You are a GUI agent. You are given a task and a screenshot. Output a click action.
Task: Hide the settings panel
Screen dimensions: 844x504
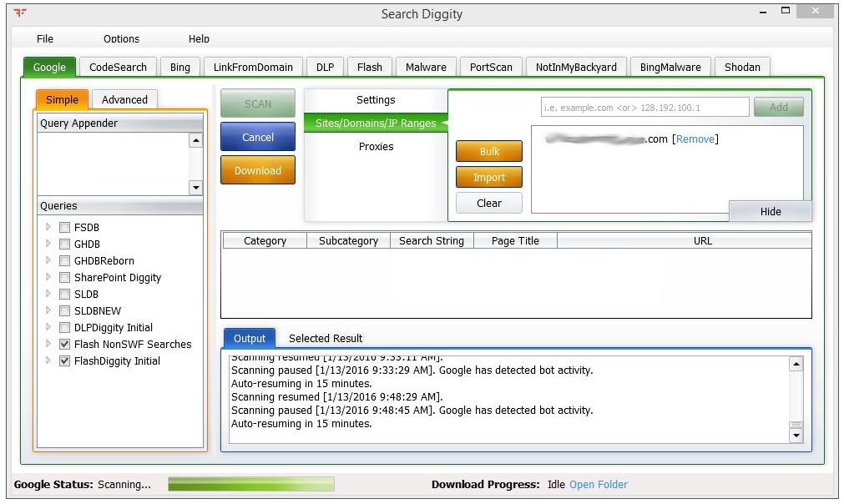(771, 211)
